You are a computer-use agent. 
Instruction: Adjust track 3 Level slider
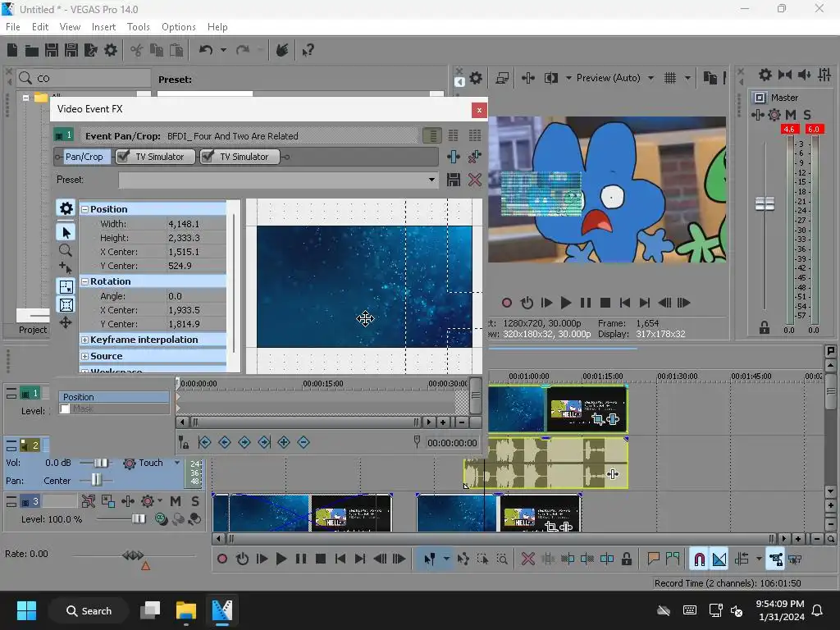point(138,518)
